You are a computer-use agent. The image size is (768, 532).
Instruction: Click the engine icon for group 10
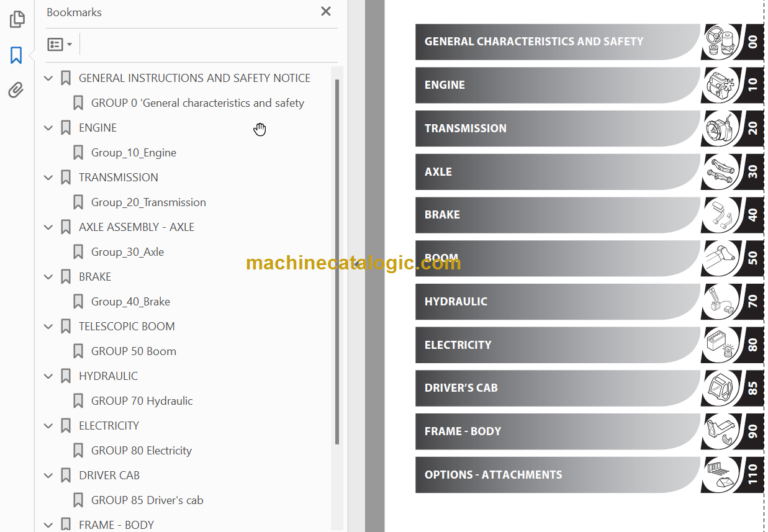tap(720, 85)
